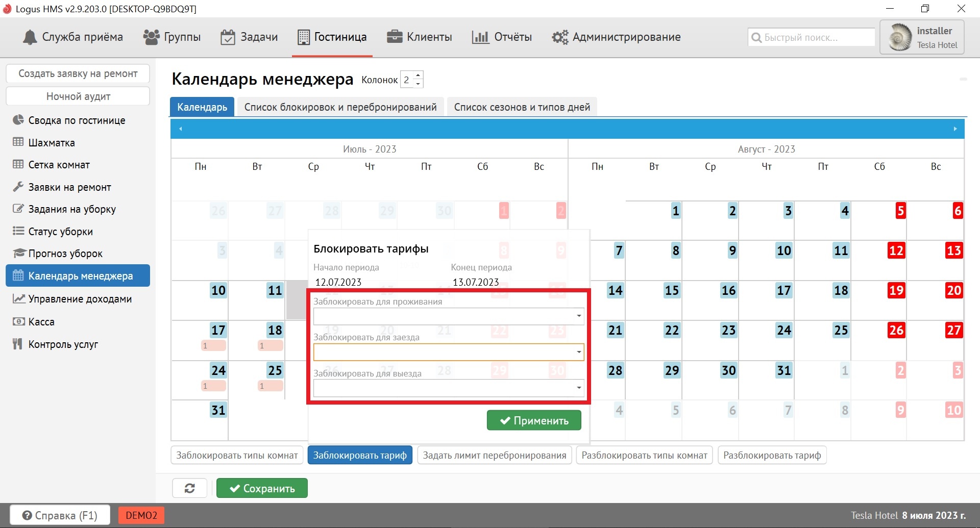Click the pink 1 badge under July 25
Viewport: 980px width, 528px height.
(270, 386)
